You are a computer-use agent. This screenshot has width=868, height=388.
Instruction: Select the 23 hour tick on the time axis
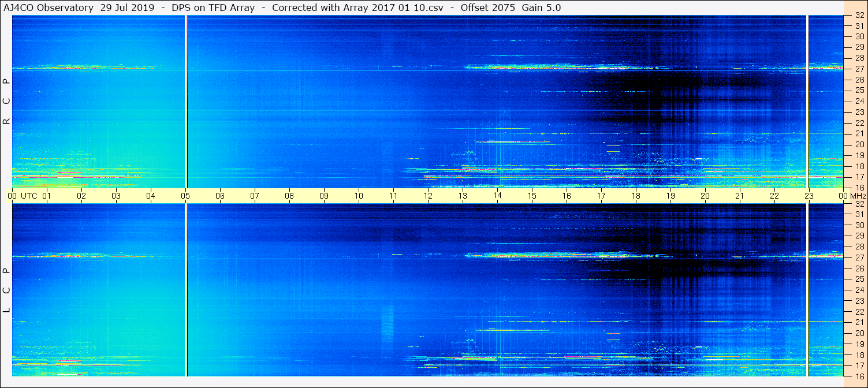click(809, 196)
